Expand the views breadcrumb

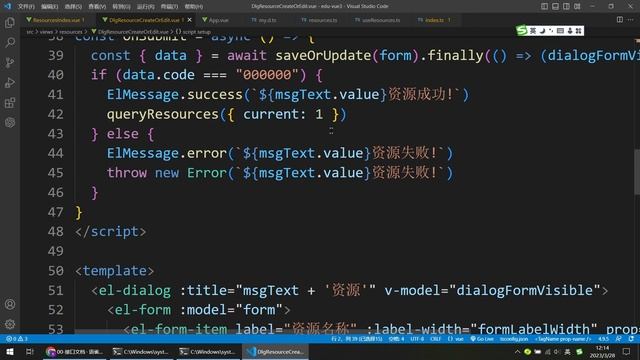point(46,31)
